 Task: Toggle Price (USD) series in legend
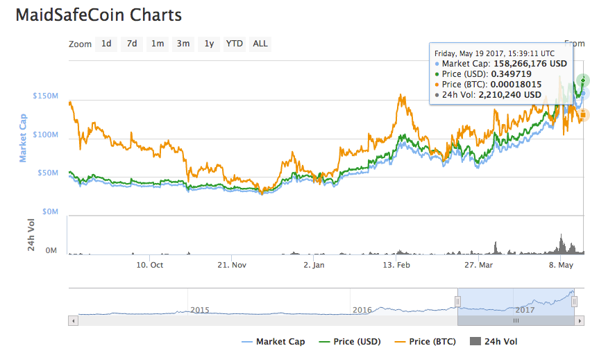pos(350,341)
